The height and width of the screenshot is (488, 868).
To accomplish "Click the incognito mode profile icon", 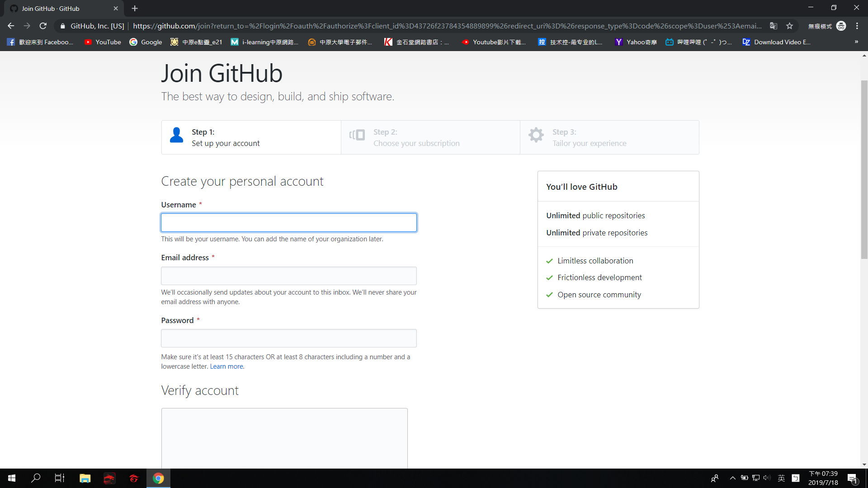I will [x=841, y=26].
